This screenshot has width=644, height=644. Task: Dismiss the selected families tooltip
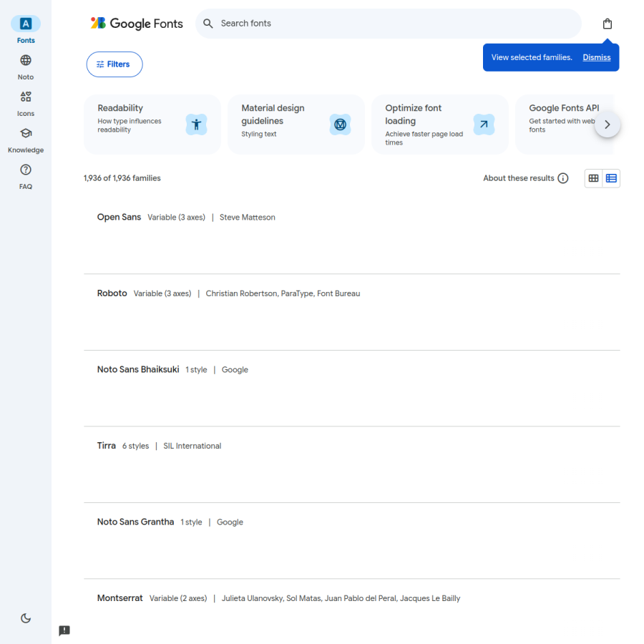(x=596, y=57)
